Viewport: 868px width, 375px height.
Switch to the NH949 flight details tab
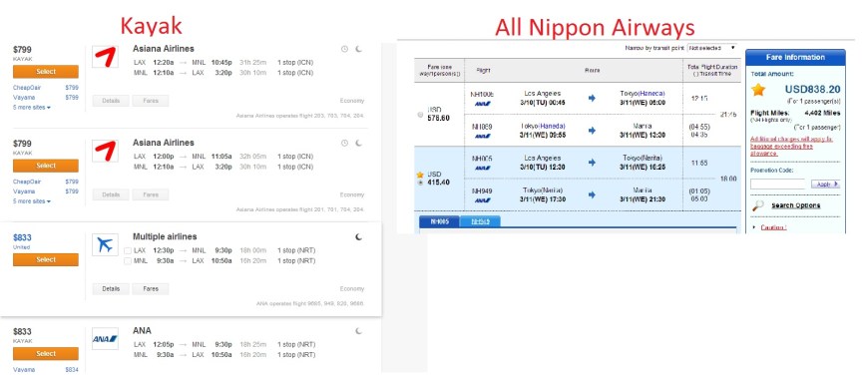tap(480, 221)
